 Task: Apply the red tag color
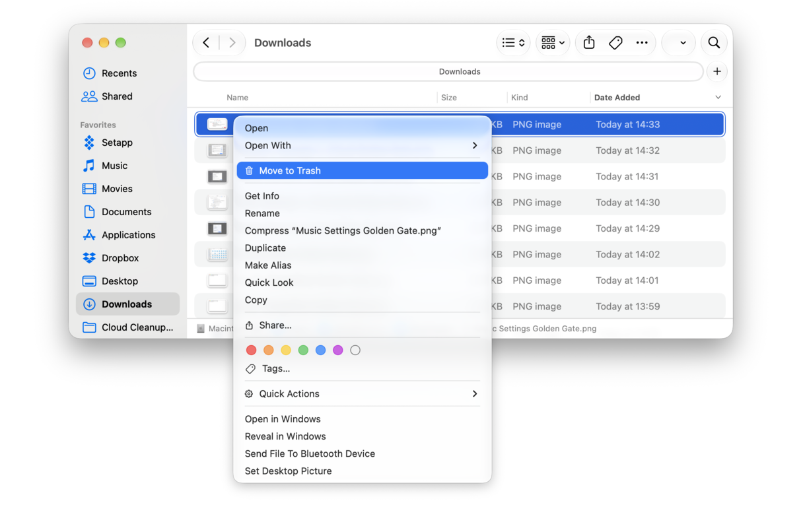click(x=251, y=350)
